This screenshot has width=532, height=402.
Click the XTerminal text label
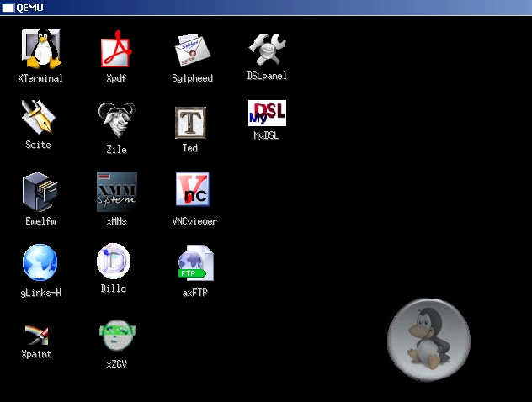tap(40, 78)
